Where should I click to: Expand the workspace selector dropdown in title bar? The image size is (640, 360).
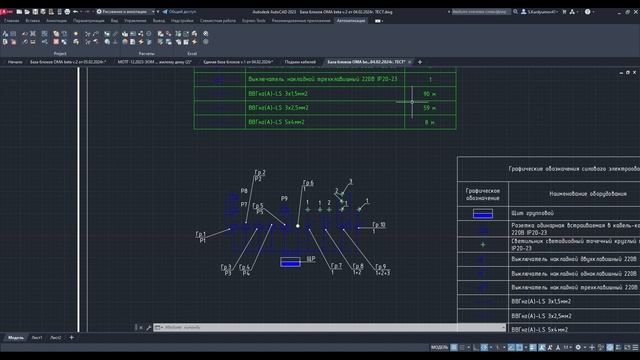[153, 12]
